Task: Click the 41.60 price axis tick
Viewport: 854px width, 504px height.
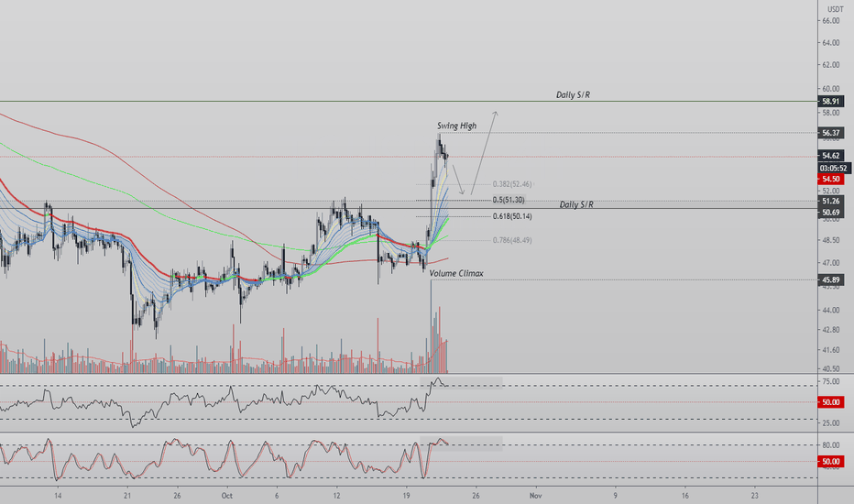Action: (830, 350)
